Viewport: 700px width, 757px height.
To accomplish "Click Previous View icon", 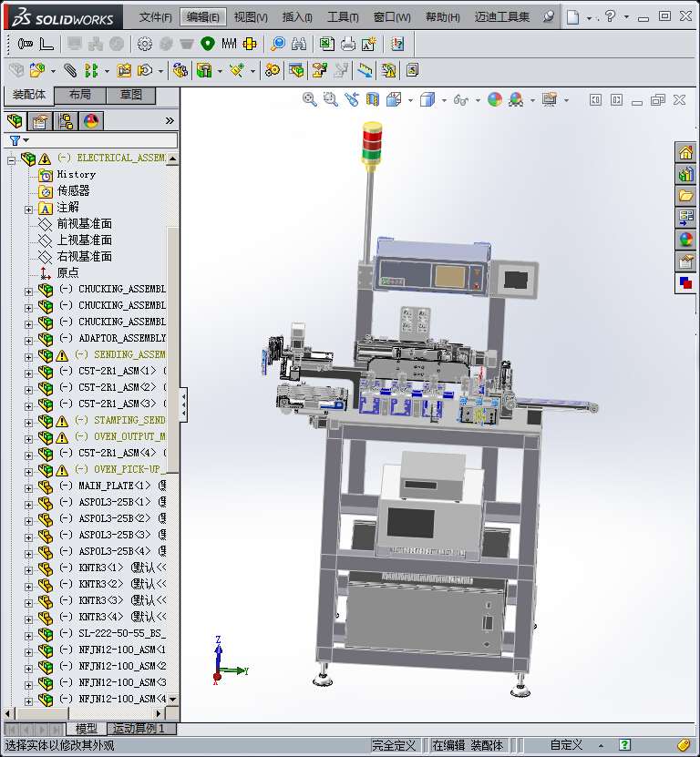I will pyautogui.click(x=352, y=99).
